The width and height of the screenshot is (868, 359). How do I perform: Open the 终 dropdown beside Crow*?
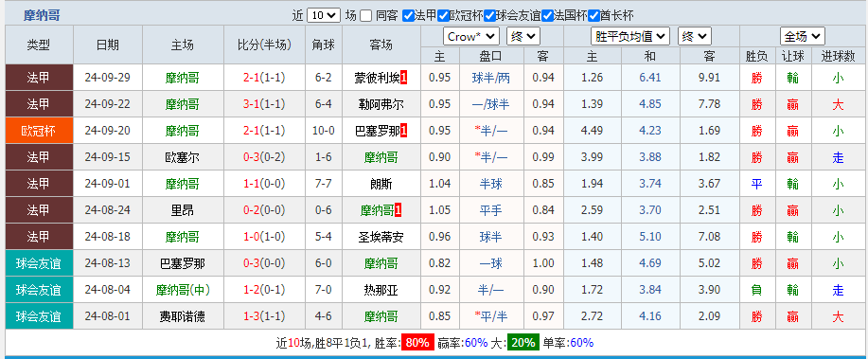[523, 37]
